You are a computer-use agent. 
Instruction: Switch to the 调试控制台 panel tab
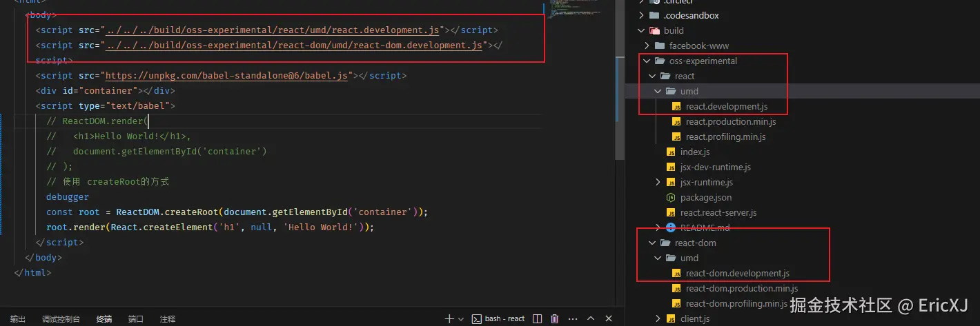pyautogui.click(x=61, y=319)
